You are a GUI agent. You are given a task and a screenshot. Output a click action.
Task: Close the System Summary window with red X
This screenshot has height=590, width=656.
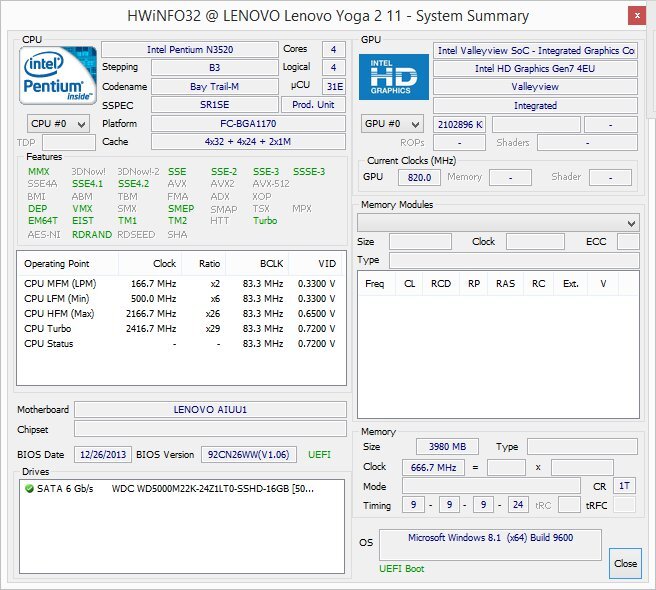click(x=637, y=16)
